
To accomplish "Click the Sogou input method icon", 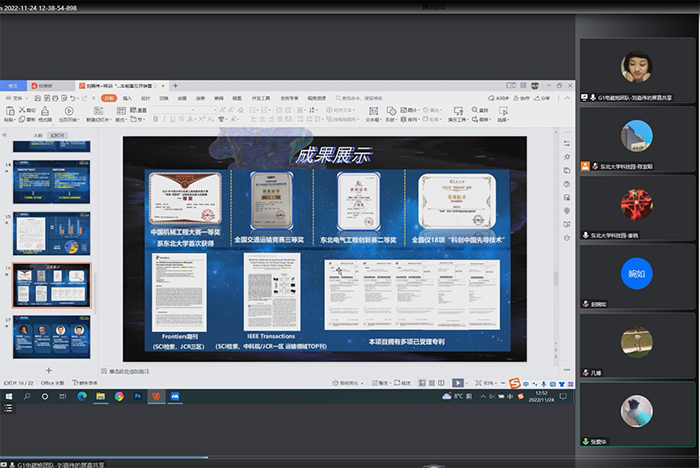I will click(514, 383).
